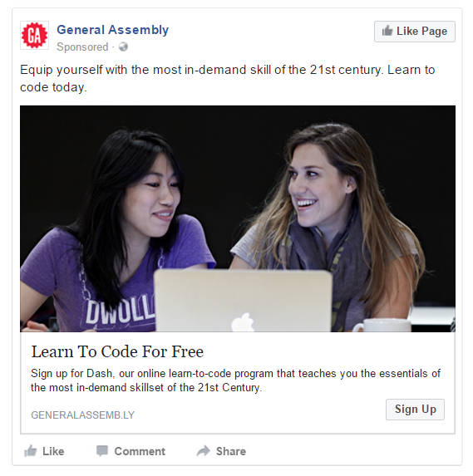The width and height of the screenshot is (473, 476).
Task: Click the curved arrow Share icon
Action: point(203,451)
